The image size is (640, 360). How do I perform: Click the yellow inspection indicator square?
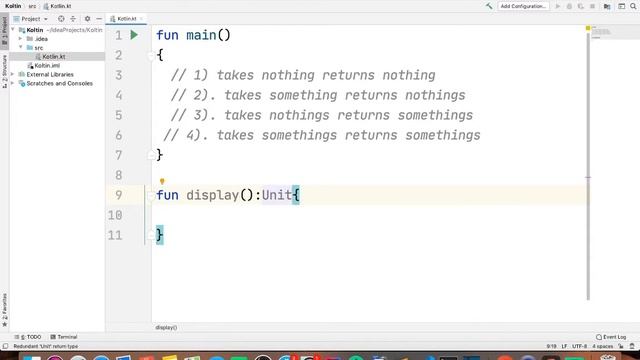point(588,28)
